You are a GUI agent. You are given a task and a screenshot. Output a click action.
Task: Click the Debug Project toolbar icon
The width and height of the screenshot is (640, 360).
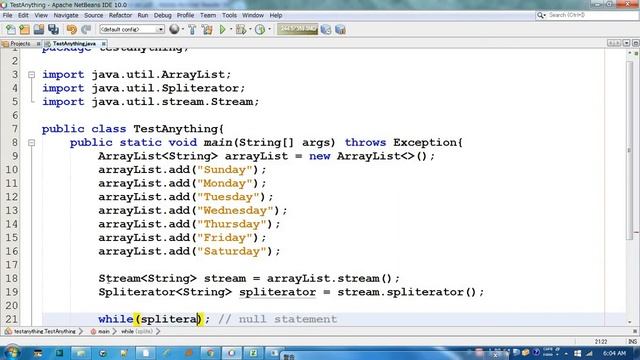(241, 29)
